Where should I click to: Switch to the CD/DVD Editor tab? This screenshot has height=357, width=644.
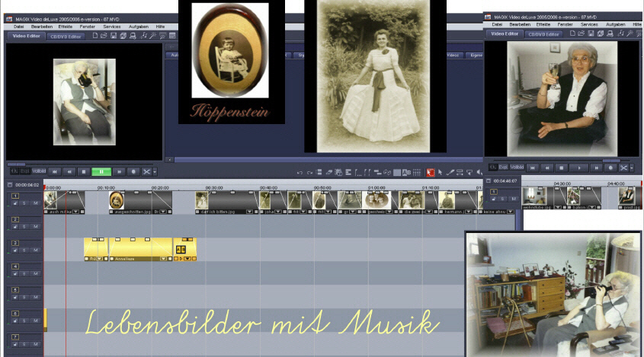click(66, 36)
